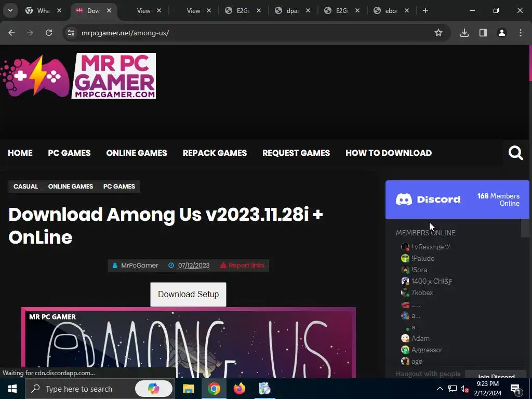The image size is (532, 399).
Task: Open Chrome from the taskbar
Action: 214,389
